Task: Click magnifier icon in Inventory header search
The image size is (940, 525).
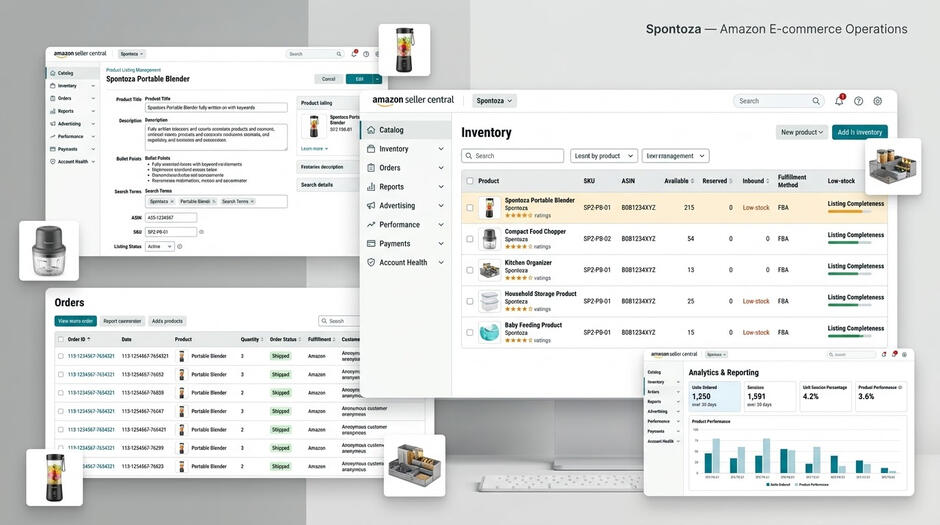Action: [816, 101]
